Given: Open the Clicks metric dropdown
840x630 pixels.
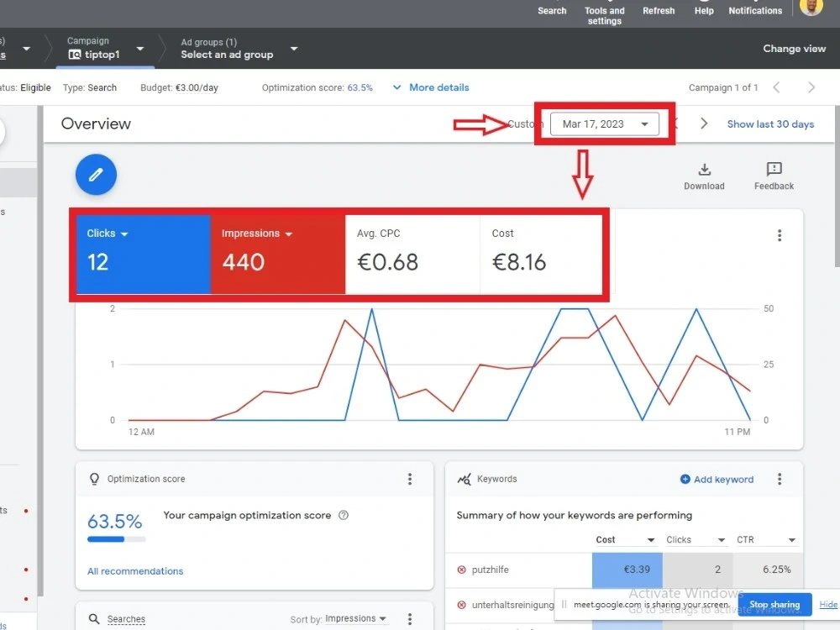Looking at the screenshot, I should 108,234.
